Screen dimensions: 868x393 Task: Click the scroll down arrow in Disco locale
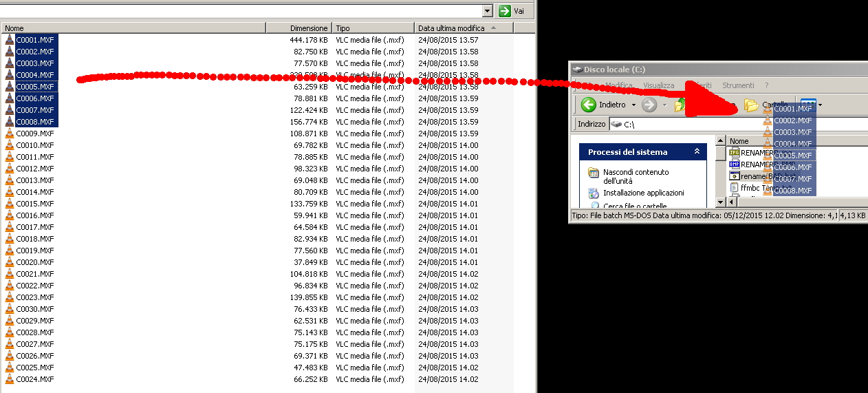[x=720, y=202]
